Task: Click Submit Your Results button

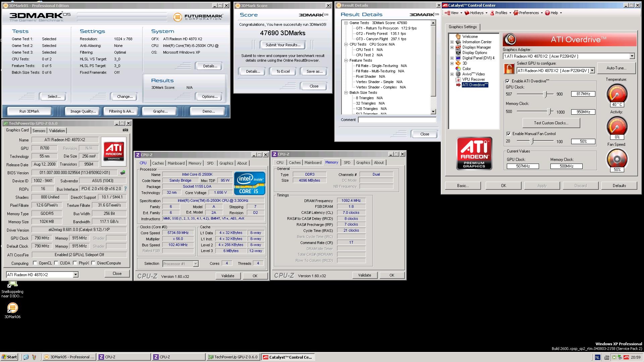Action: [283, 45]
